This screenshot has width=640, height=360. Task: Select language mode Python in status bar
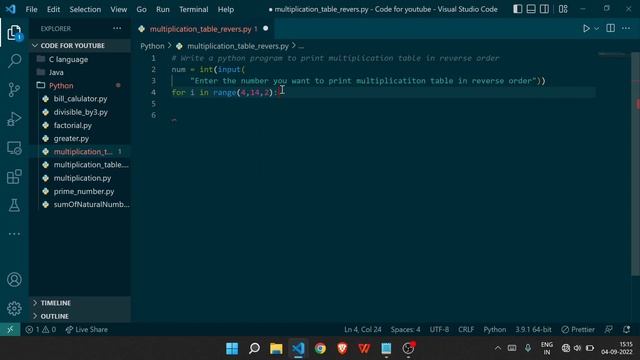pos(494,329)
